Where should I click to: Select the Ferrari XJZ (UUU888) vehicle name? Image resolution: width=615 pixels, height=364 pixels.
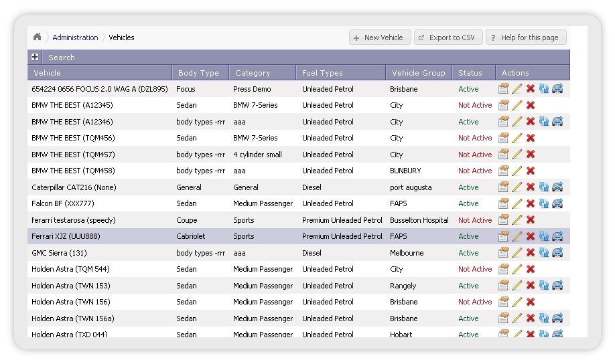[66, 236]
